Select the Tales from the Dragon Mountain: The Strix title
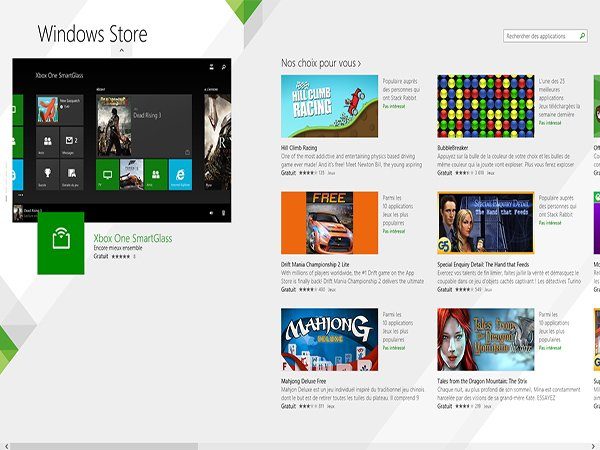Screen dimensions: 600x450 [482, 381]
